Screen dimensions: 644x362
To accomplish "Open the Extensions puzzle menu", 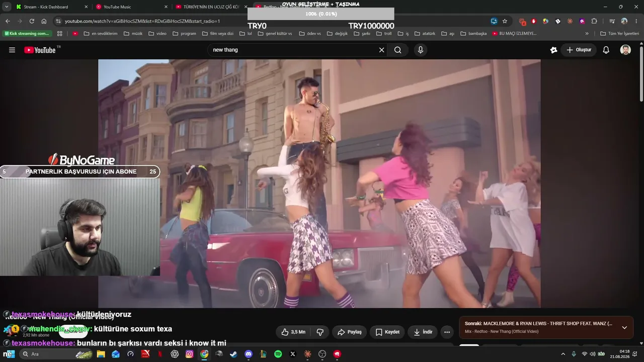I will coord(594,21).
